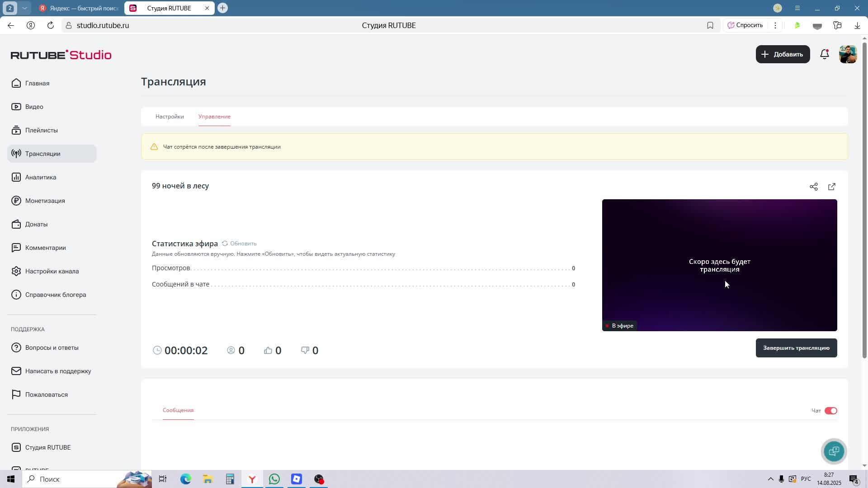Go to Monetization in the sidebar

click(x=45, y=201)
